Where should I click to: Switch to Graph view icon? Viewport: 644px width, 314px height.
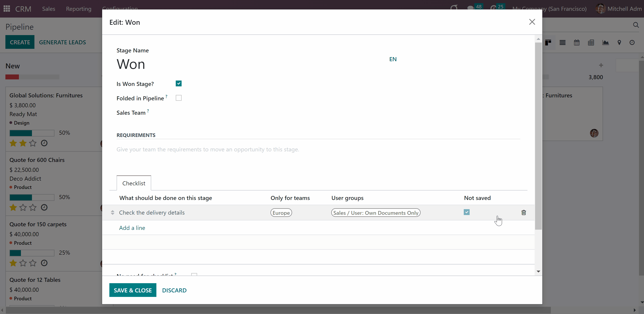pos(606,43)
